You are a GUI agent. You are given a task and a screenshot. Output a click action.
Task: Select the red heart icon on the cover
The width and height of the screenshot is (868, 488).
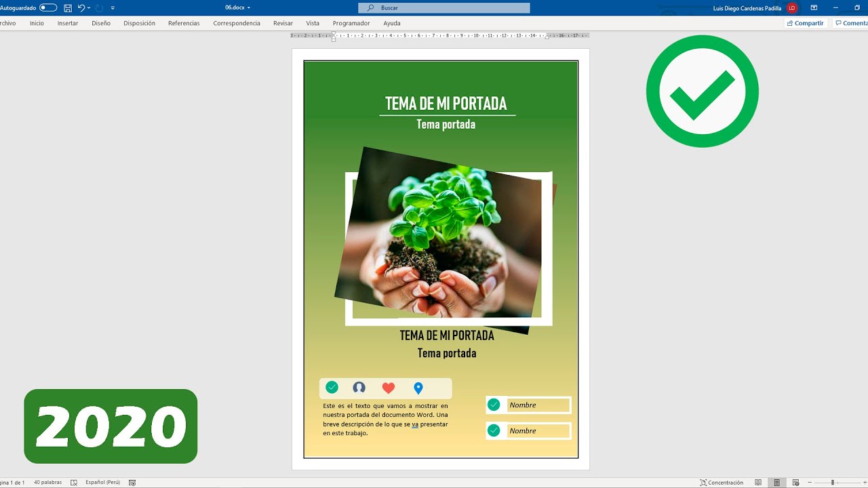pyautogui.click(x=388, y=388)
